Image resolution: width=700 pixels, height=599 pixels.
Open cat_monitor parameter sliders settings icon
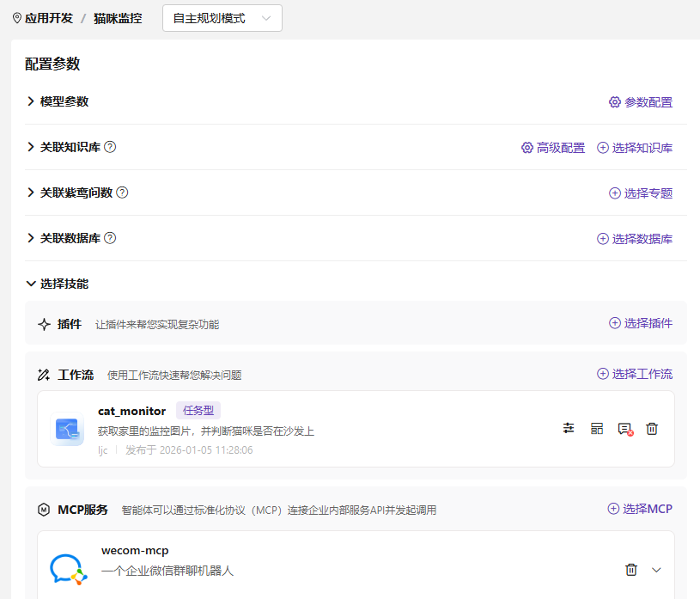569,428
